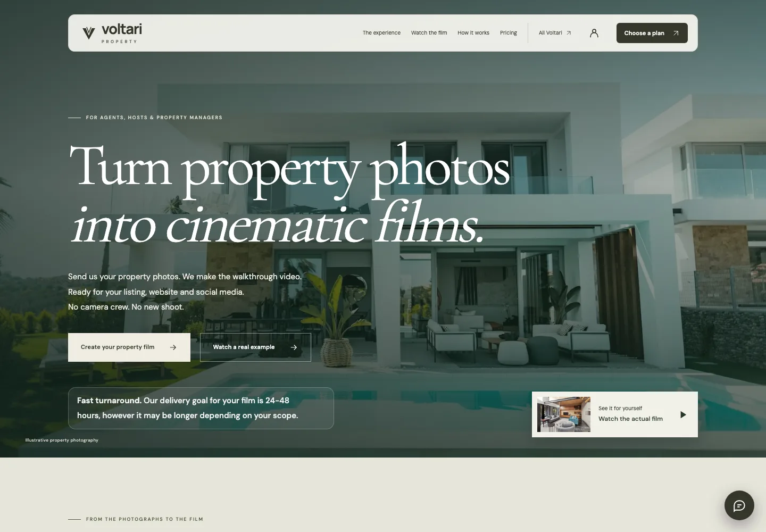Click the Choose a plan button
The width and height of the screenshot is (766, 532).
[652, 33]
